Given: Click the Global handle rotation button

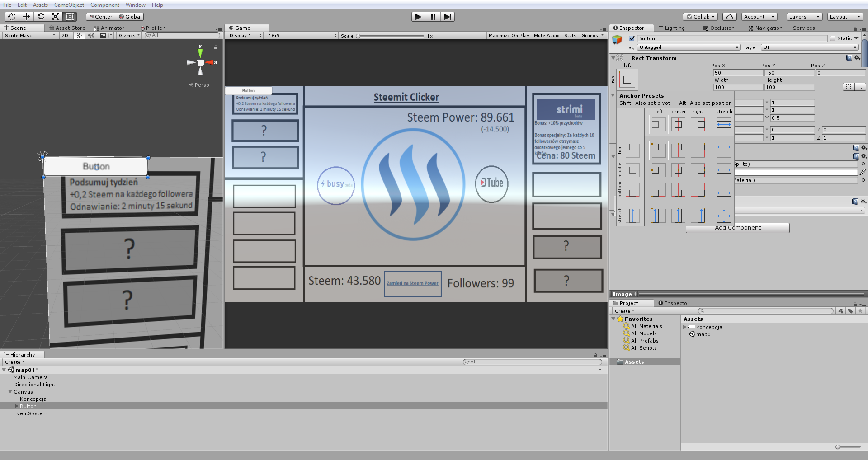Looking at the screenshot, I should tap(130, 17).
